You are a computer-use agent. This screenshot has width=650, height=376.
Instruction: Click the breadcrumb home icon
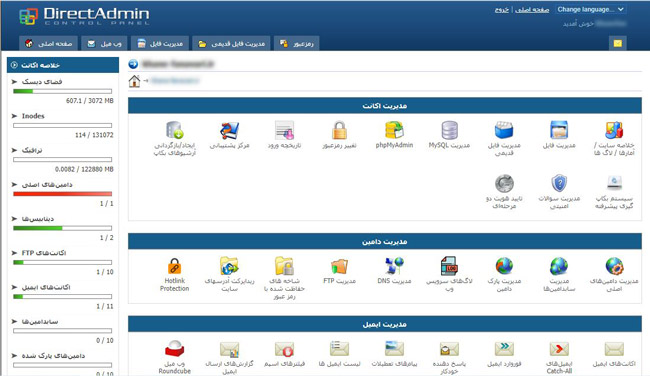click(134, 81)
